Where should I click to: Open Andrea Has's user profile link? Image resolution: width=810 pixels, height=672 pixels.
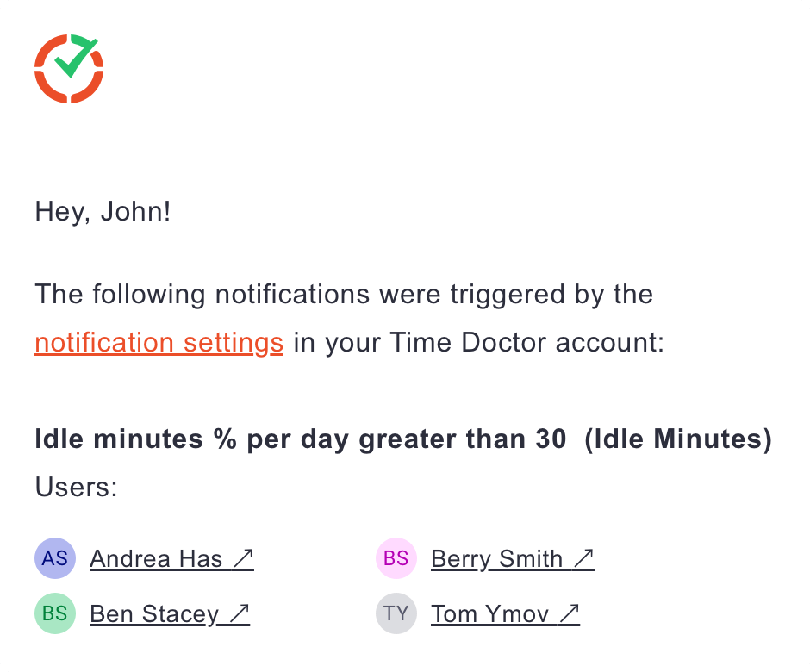[156, 559]
